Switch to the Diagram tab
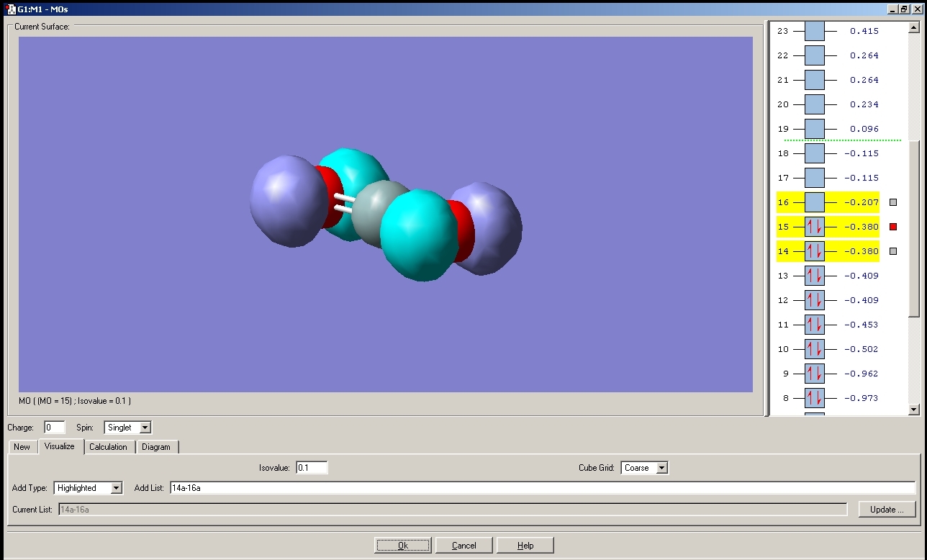 pyautogui.click(x=156, y=447)
